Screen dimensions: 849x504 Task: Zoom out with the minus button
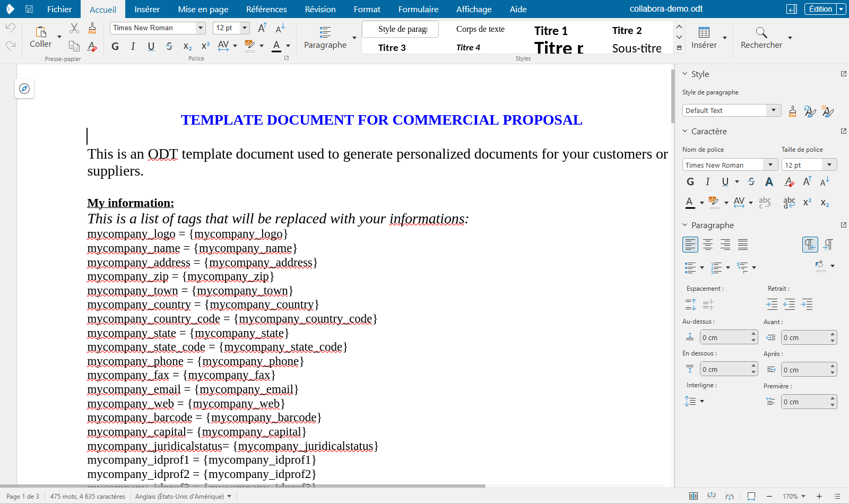769,497
